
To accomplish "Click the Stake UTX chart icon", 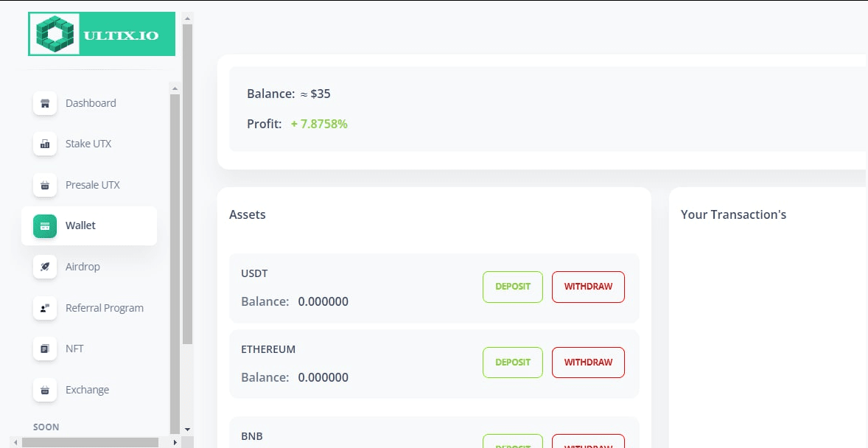I will [45, 144].
